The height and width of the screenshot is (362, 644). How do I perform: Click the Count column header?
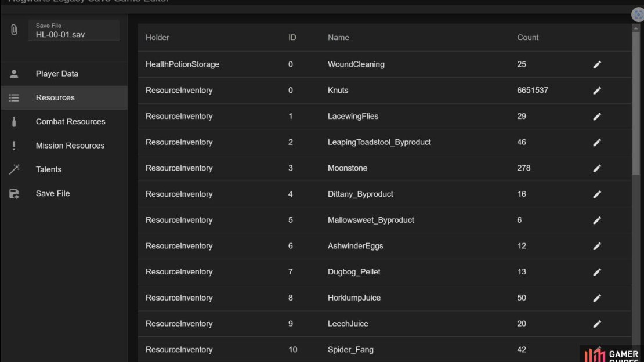tap(528, 37)
